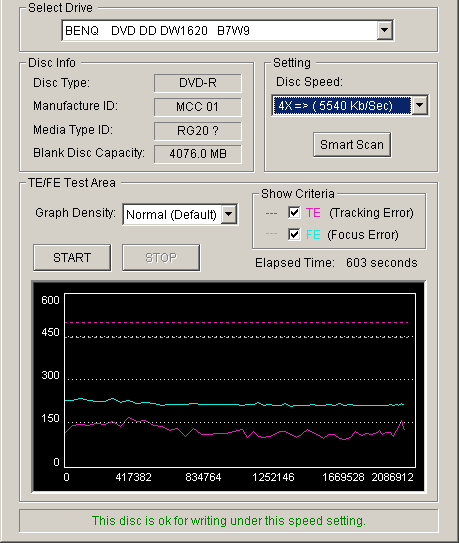Click the magenta TE dashed legend marker
The image size is (459, 543).
tap(271, 213)
